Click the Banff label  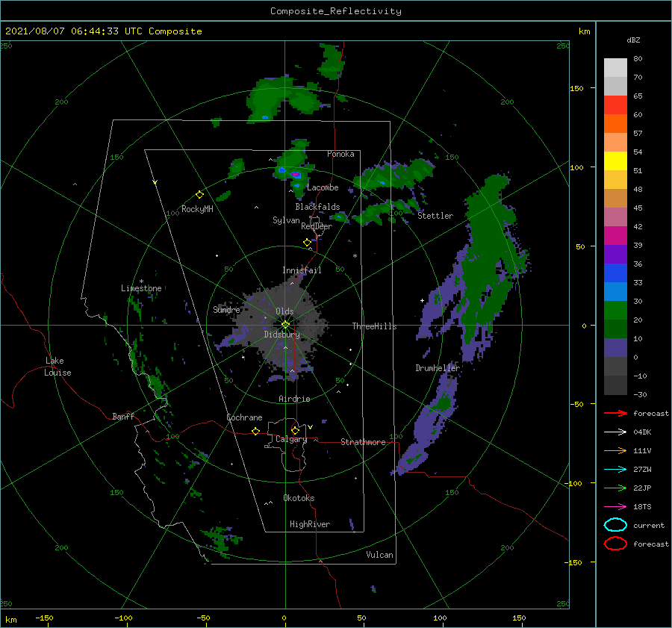click(123, 416)
